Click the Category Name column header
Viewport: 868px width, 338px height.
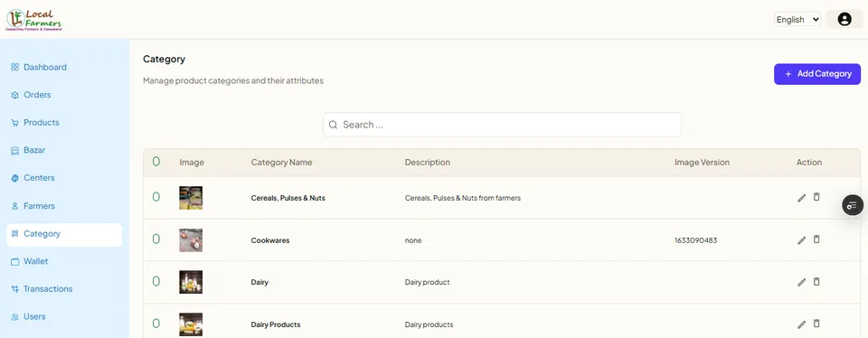click(x=282, y=163)
